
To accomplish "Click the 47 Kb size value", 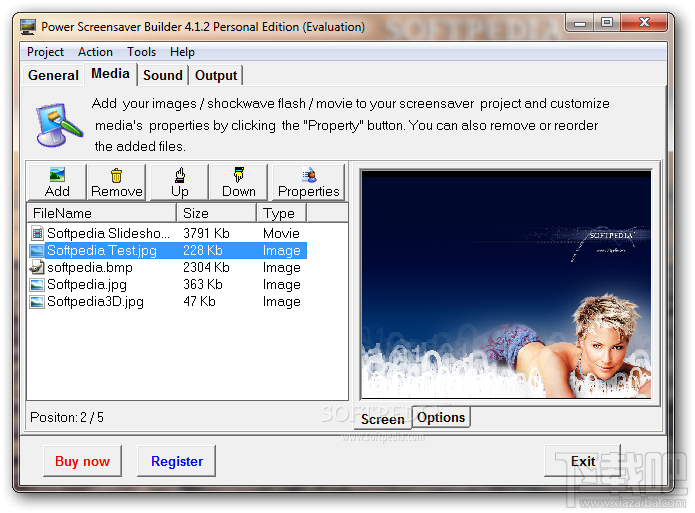I will point(199,302).
